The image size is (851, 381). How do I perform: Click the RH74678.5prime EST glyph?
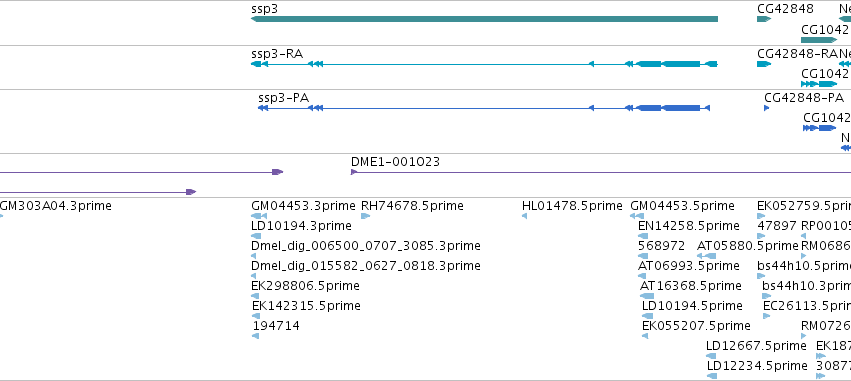click(365, 216)
